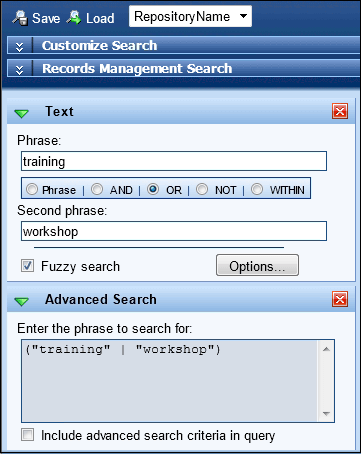This screenshot has width=361, height=454.
Task: Click the Load search icon
Action: (74, 18)
